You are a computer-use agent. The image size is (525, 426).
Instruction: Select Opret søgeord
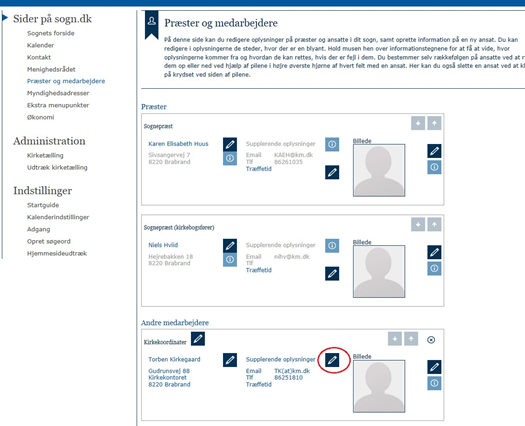click(x=49, y=241)
